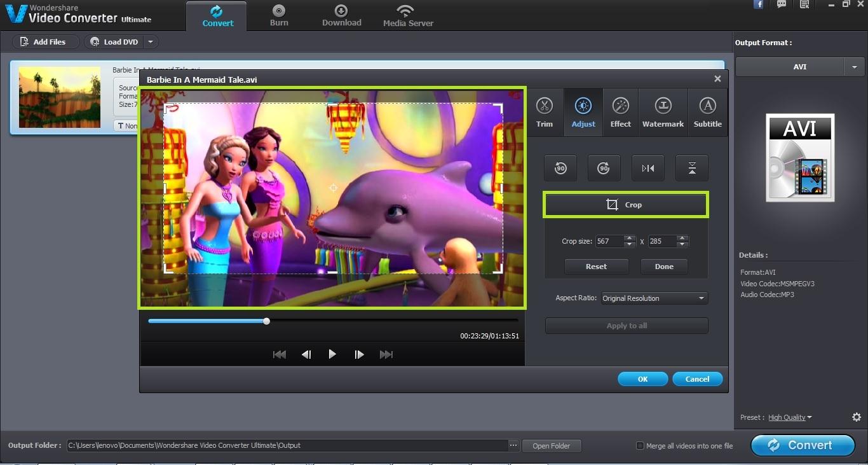Screen dimensions: 868x465
Task: Reset the crop settings
Action: [596, 267]
